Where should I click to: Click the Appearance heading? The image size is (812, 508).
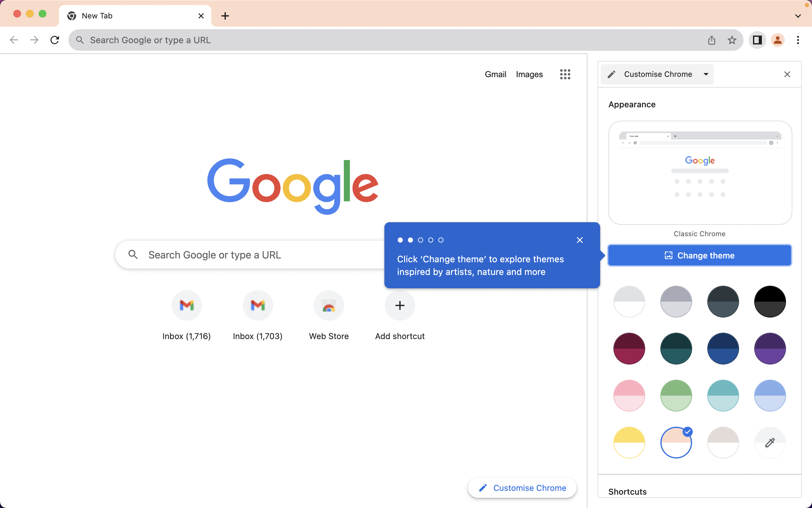[x=632, y=104]
